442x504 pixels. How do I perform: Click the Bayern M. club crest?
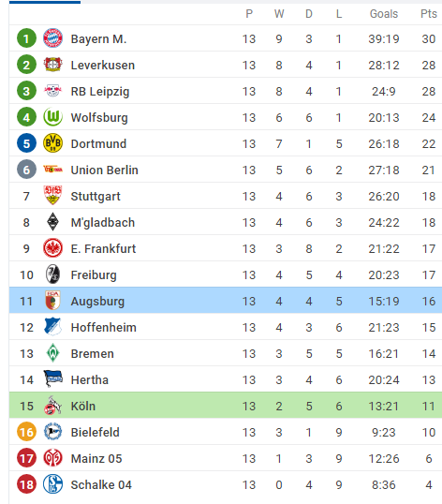52,38
